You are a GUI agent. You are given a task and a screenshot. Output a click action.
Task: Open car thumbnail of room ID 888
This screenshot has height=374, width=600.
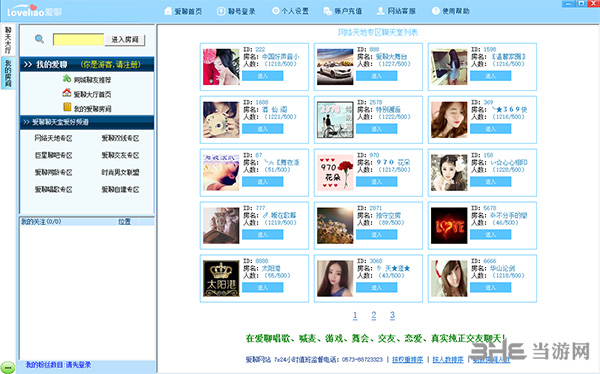pos(335,67)
